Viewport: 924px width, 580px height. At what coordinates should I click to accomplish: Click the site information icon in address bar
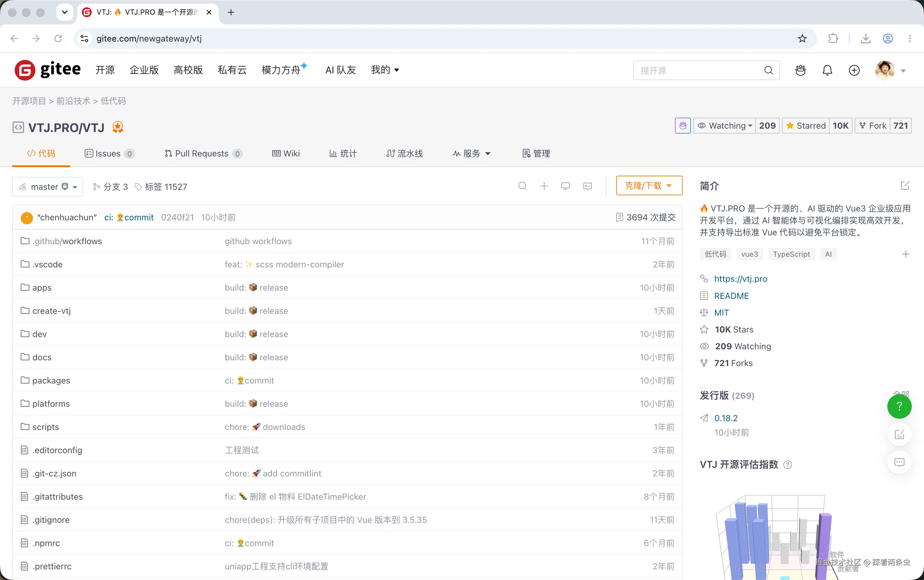click(x=84, y=39)
